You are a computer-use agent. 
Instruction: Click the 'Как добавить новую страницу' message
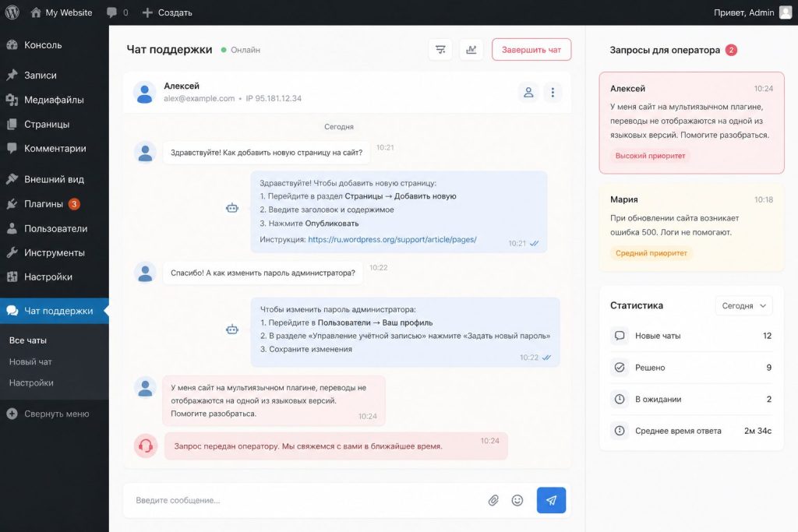click(267, 153)
